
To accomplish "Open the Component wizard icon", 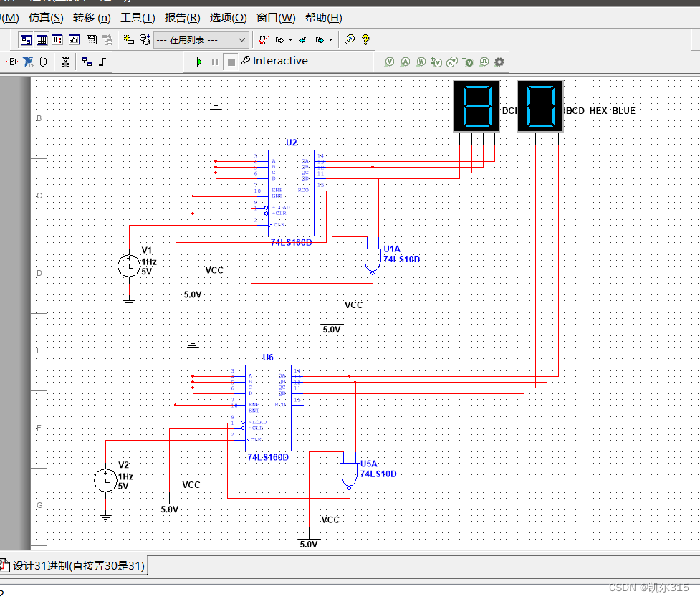I will [x=129, y=39].
